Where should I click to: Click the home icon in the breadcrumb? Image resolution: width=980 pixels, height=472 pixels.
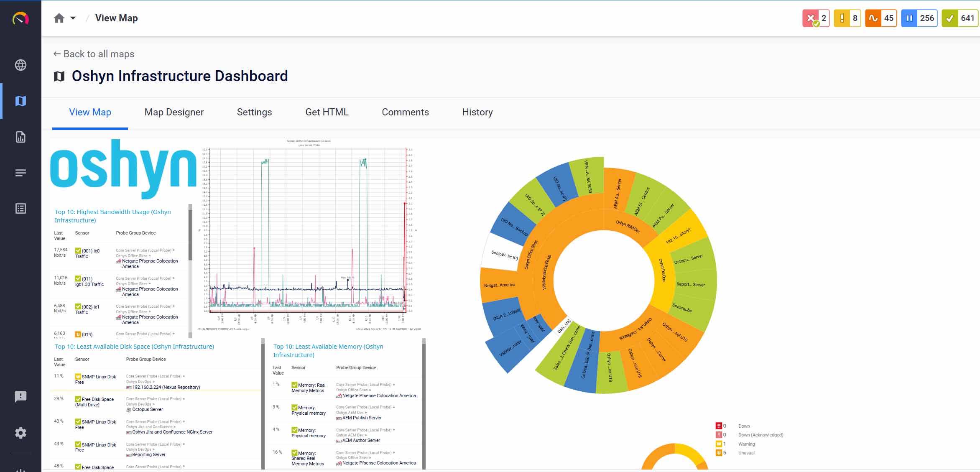[x=59, y=18]
